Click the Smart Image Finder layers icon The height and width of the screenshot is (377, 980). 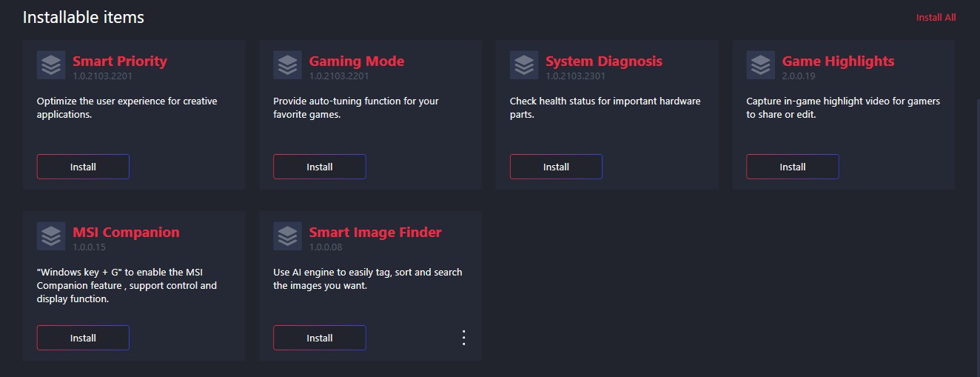click(287, 236)
